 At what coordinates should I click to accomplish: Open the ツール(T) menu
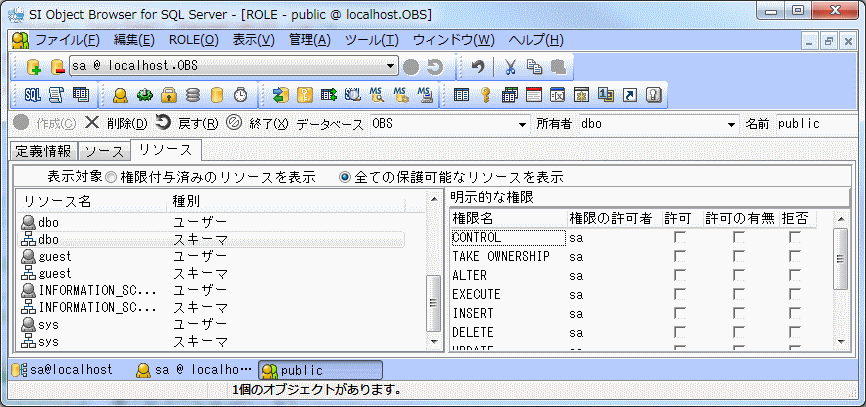[x=371, y=40]
